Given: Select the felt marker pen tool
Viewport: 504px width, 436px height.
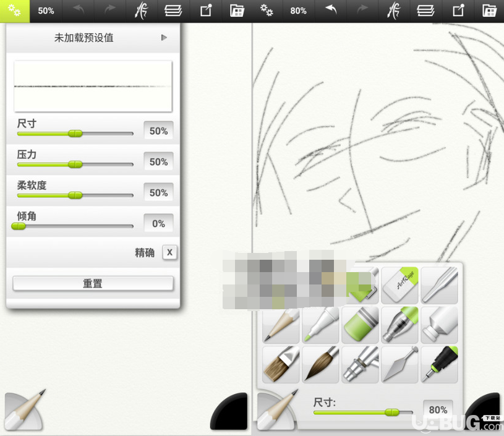Looking at the screenshot, I should click(320, 325).
